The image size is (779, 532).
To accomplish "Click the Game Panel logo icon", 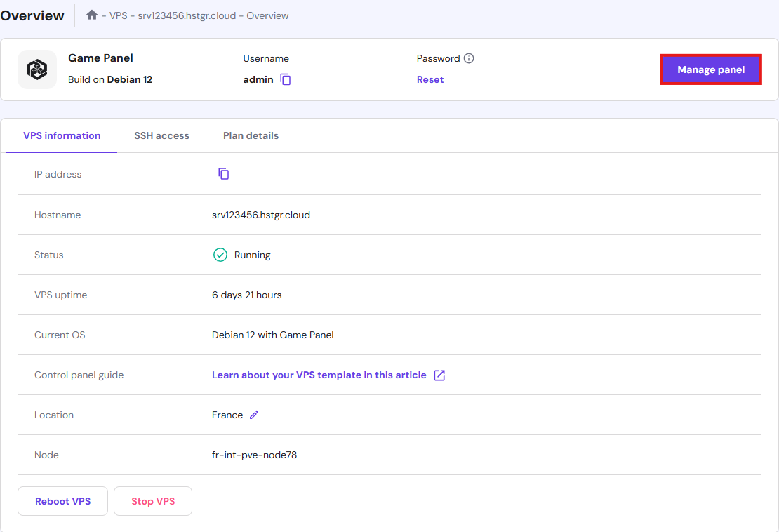I will [36, 69].
